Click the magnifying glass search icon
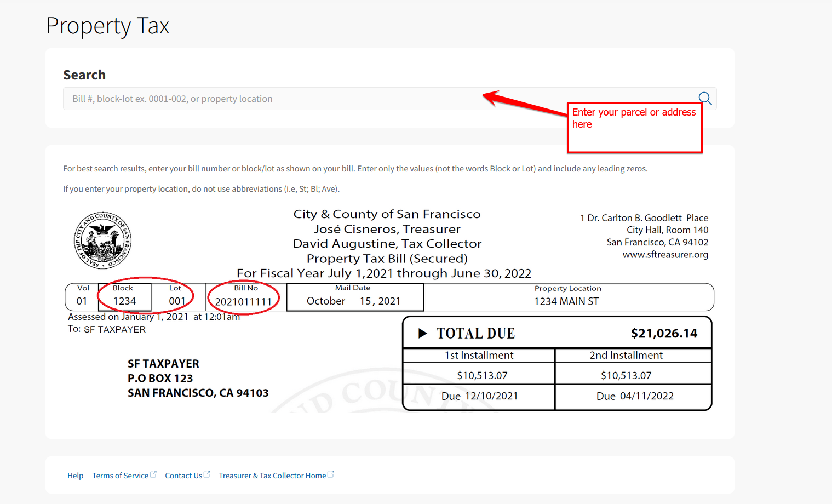 pyautogui.click(x=705, y=99)
